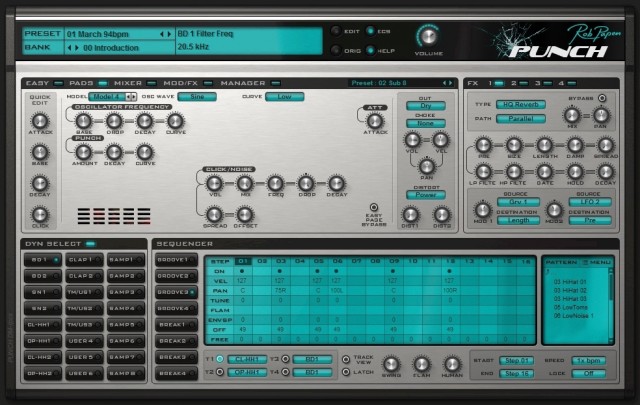This screenshot has width=640, height=405.
Task: Click the Out section Pan knob
Action: point(425,166)
